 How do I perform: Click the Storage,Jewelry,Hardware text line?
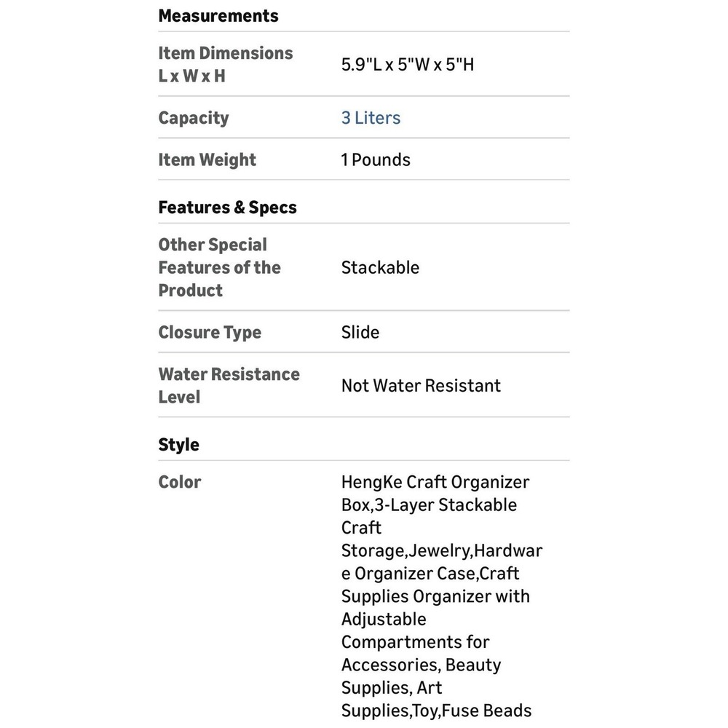point(442,550)
